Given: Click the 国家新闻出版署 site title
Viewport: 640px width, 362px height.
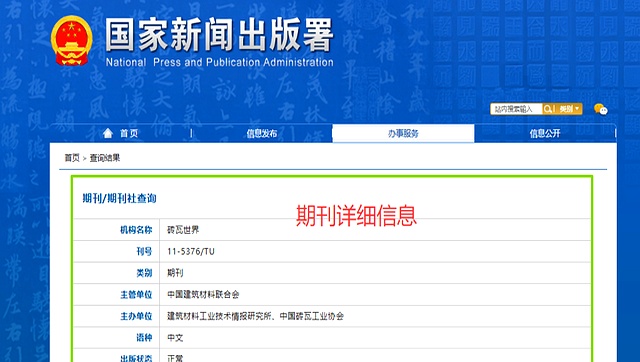Looking at the screenshot, I should [x=219, y=35].
